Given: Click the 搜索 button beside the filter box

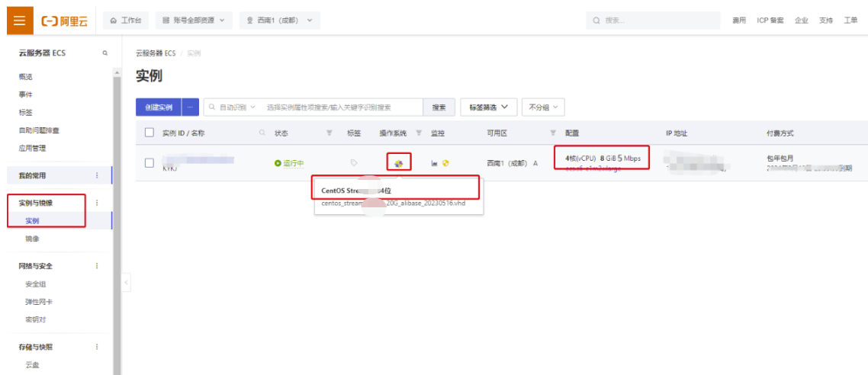Looking at the screenshot, I should point(439,107).
